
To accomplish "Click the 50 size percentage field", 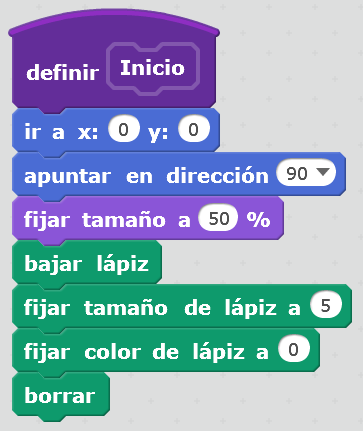I will 219,218.
